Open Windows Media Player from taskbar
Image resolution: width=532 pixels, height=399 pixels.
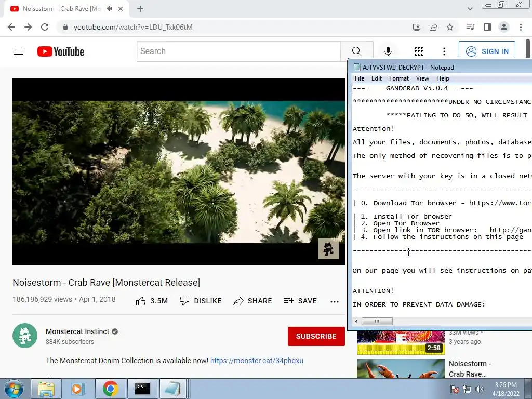77,389
